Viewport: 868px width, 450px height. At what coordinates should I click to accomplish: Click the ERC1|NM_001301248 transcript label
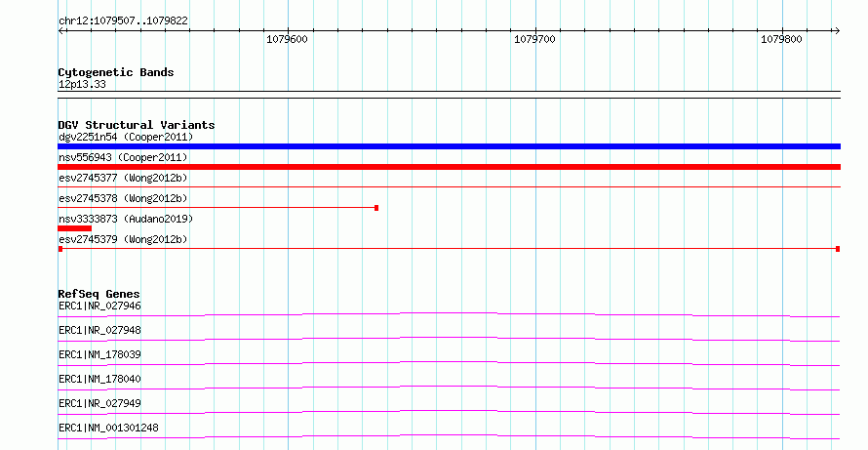click(108, 428)
